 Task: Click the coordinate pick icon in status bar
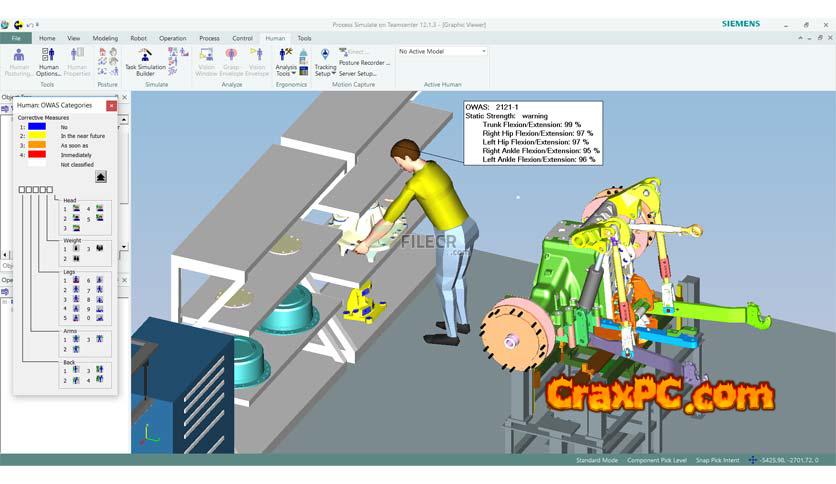[x=753, y=460]
